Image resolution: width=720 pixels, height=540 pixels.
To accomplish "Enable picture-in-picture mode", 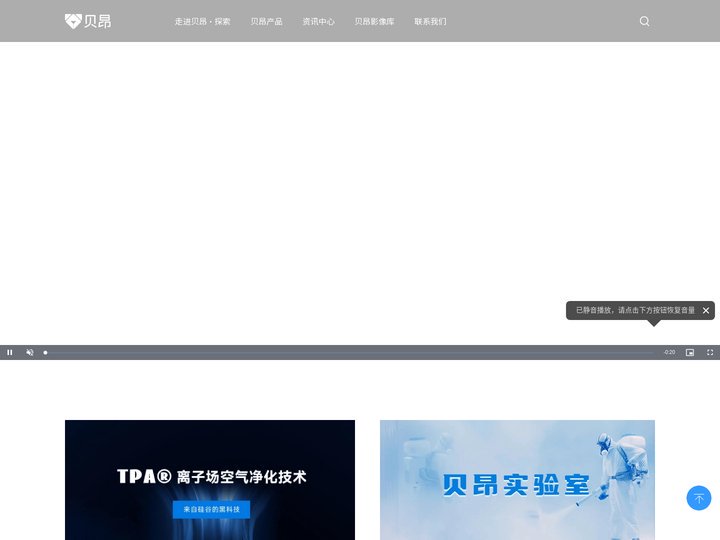I will tap(690, 353).
